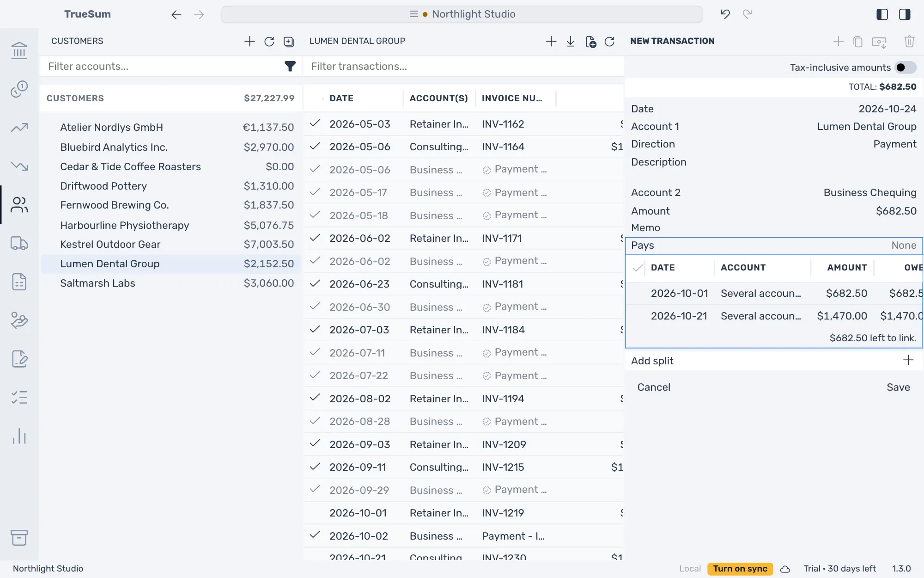Duplicate transaction using copy icon
The width and height of the screenshot is (924, 578).
[x=858, y=42]
